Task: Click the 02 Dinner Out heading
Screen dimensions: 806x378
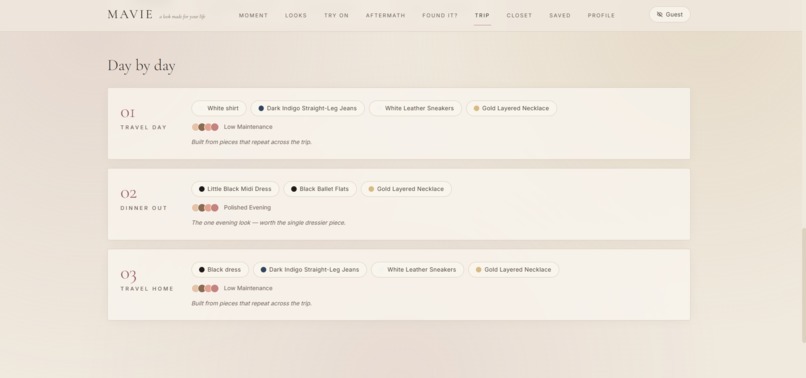Action: click(x=144, y=200)
